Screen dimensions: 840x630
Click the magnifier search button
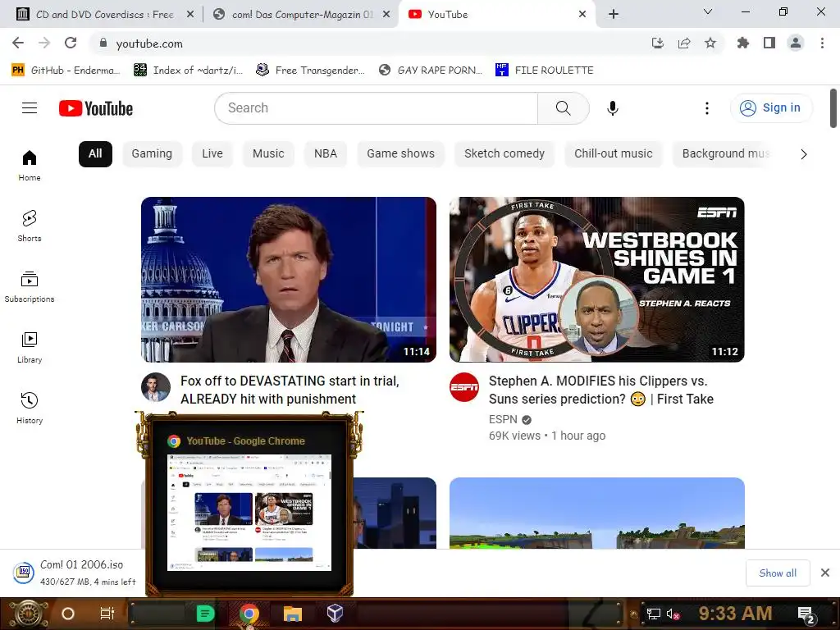pyautogui.click(x=563, y=108)
